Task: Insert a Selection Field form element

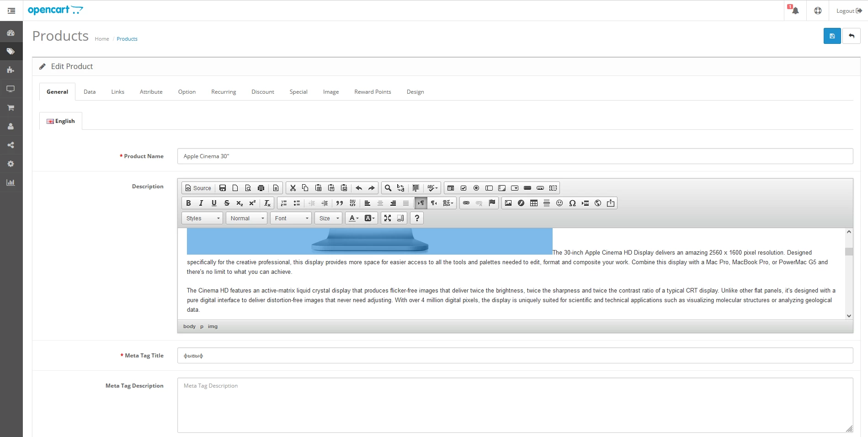Action: [x=515, y=188]
